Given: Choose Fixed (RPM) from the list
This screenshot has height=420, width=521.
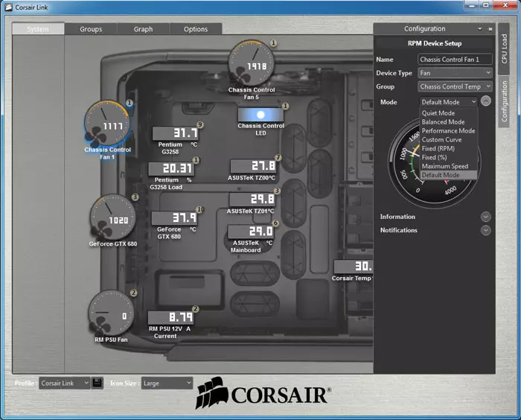Looking at the screenshot, I should (x=449, y=148).
